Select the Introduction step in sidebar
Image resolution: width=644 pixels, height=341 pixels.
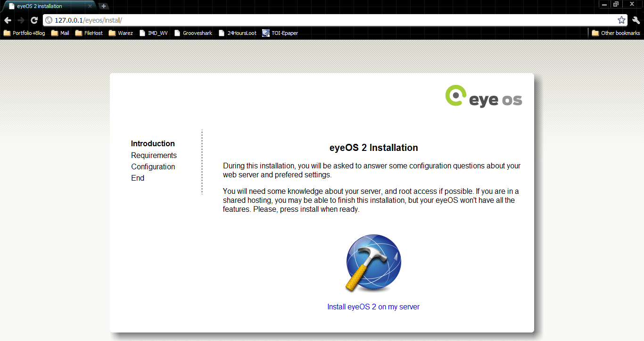pos(153,144)
